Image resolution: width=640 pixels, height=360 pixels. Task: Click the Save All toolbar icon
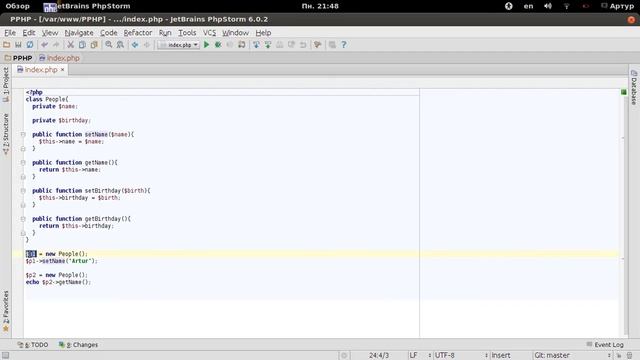click(x=18, y=45)
